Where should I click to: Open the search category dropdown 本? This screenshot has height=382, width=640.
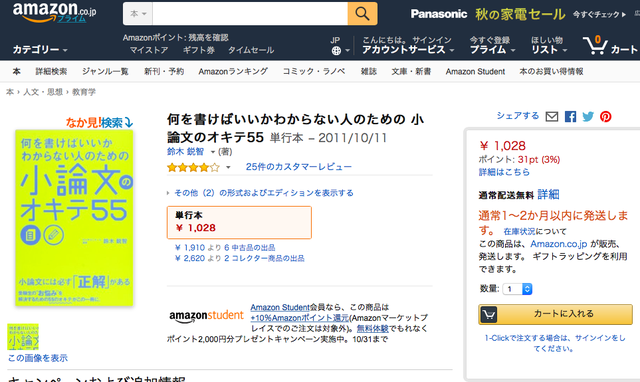pos(138,14)
